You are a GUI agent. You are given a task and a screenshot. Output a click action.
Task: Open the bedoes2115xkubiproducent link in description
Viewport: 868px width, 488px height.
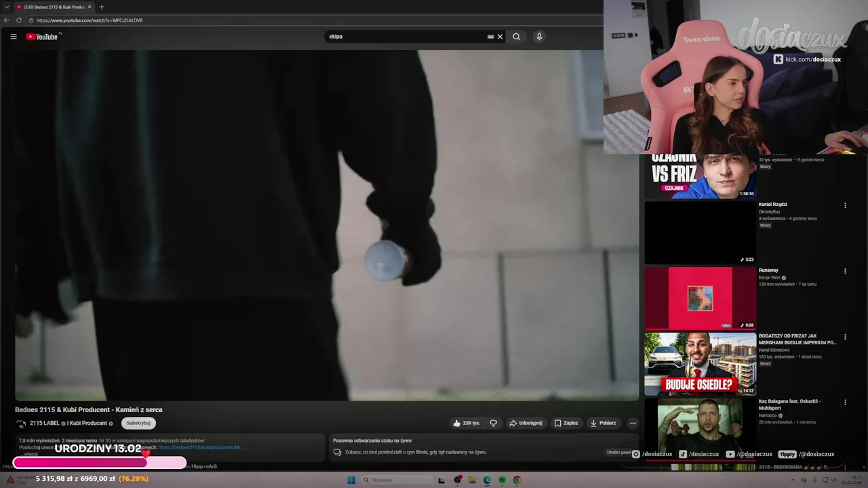(x=201, y=447)
